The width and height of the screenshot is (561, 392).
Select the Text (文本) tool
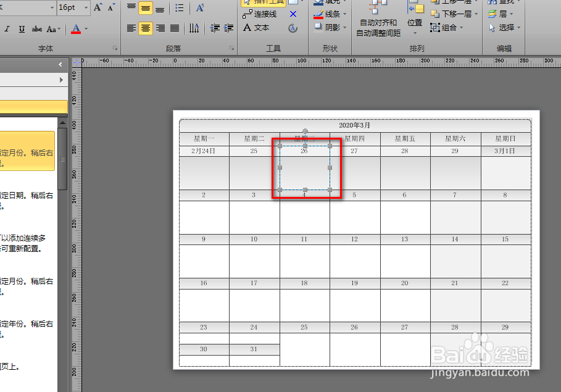pyautogui.click(x=256, y=28)
